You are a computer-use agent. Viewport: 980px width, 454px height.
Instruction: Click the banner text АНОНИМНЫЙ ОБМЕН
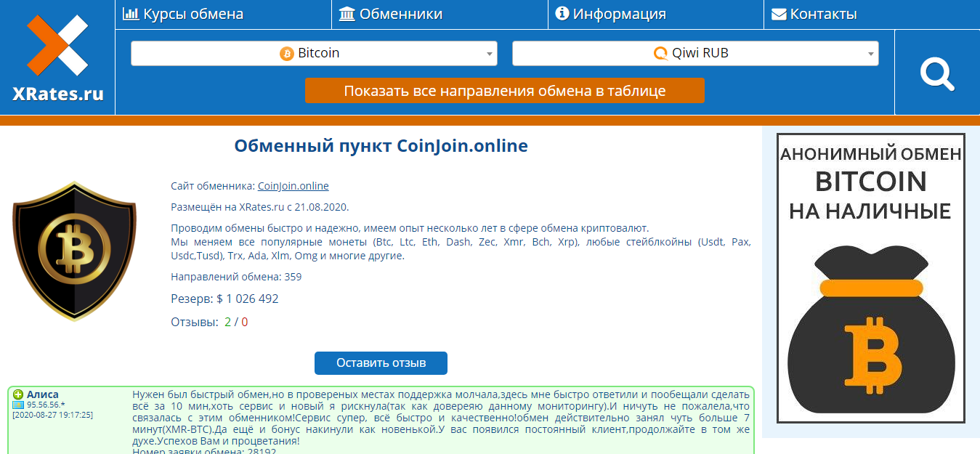(871, 154)
